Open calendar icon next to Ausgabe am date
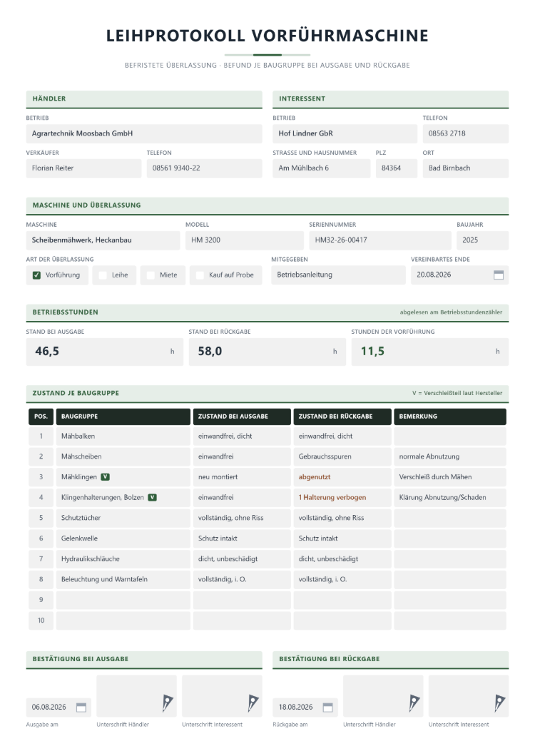Image resolution: width=535 pixels, height=756 pixels. point(81,708)
